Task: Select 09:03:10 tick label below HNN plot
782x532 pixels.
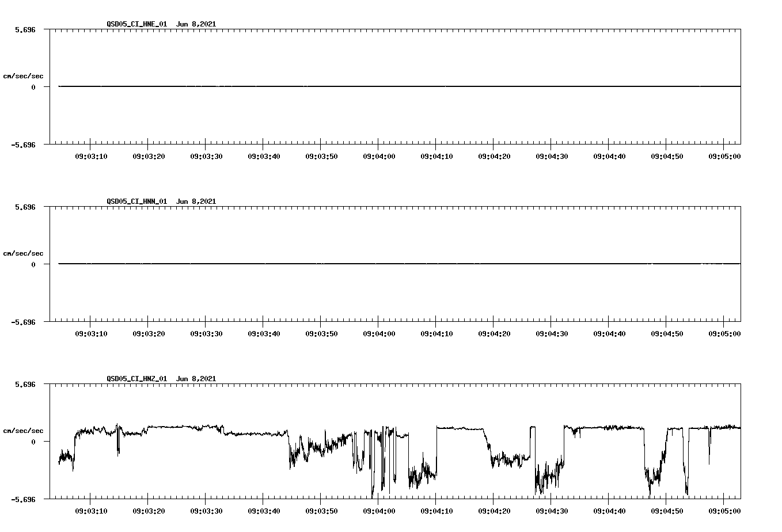Action: [x=91, y=334]
